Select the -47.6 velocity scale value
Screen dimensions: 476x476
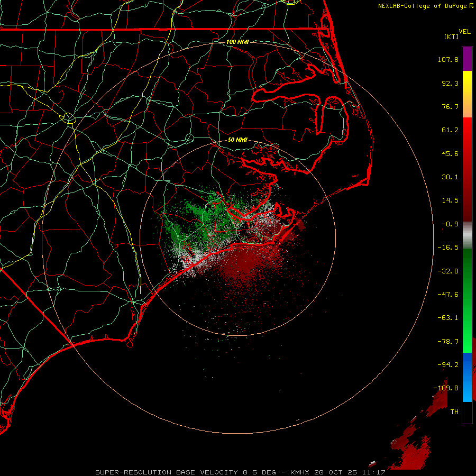(x=448, y=295)
